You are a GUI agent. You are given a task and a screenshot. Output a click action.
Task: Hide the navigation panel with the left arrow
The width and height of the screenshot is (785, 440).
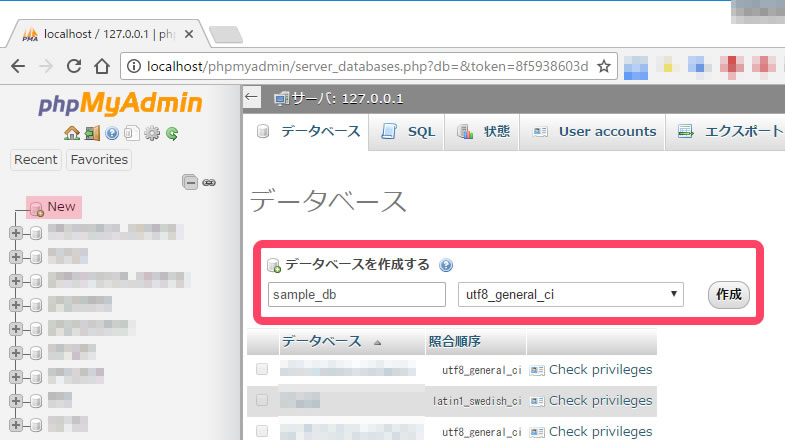pyautogui.click(x=252, y=97)
